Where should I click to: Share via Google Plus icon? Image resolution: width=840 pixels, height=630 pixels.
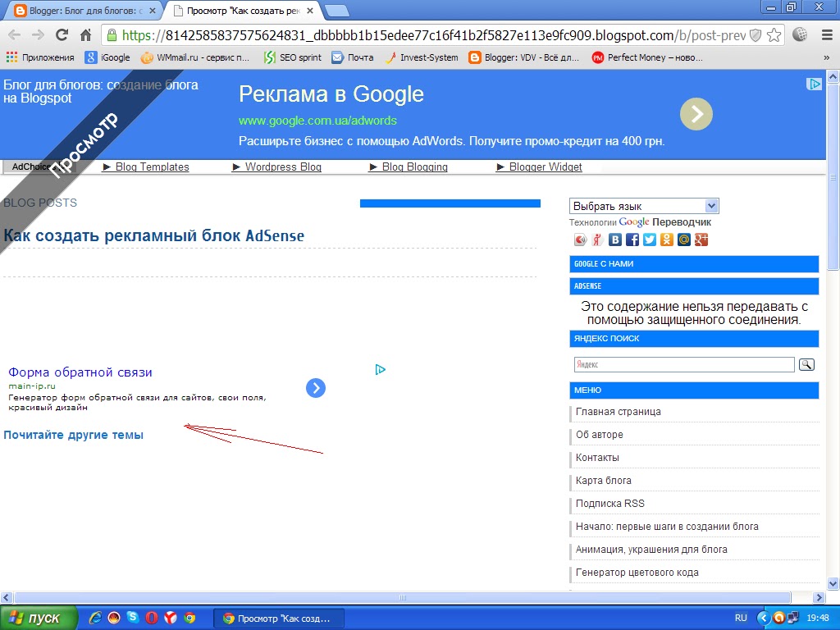point(701,240)
